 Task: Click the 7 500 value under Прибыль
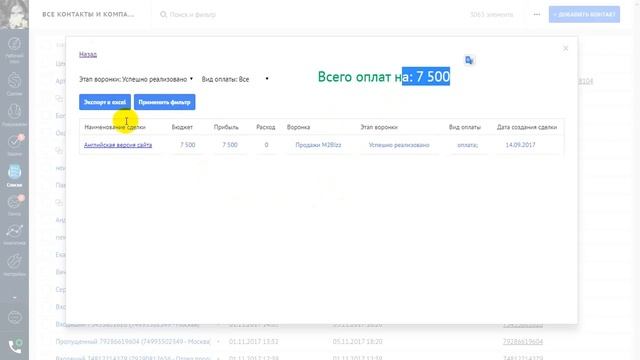pyautogui.click(x=230, y=145)
